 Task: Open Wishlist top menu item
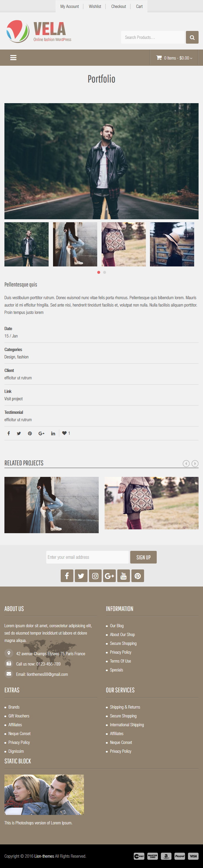coord(95,6)
